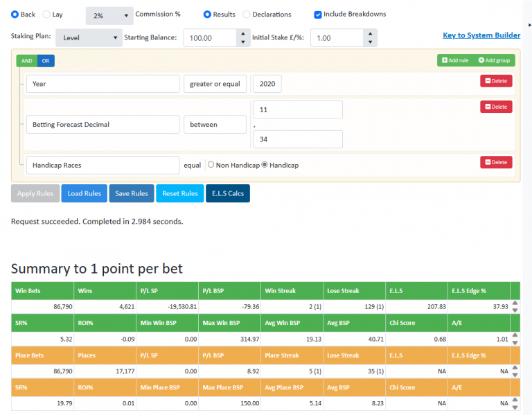Open the Staking Plan Level dropdown
The width and height of the screenshot is (532, 415).
[x=89, y=37]
